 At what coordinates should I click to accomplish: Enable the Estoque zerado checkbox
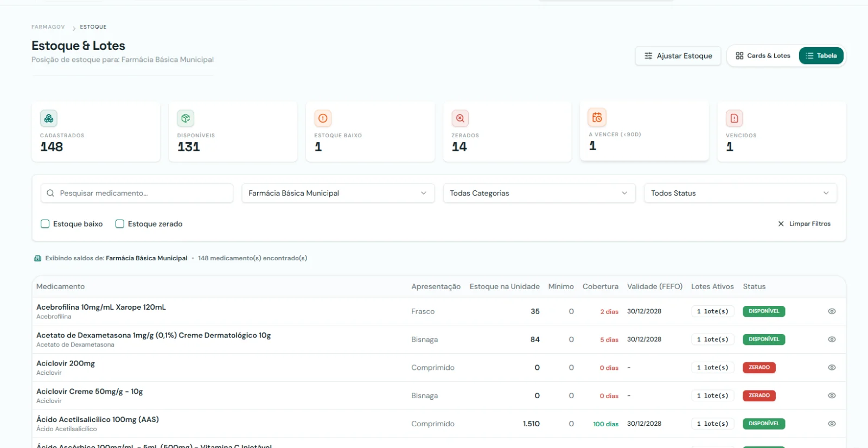click(120, 224)
